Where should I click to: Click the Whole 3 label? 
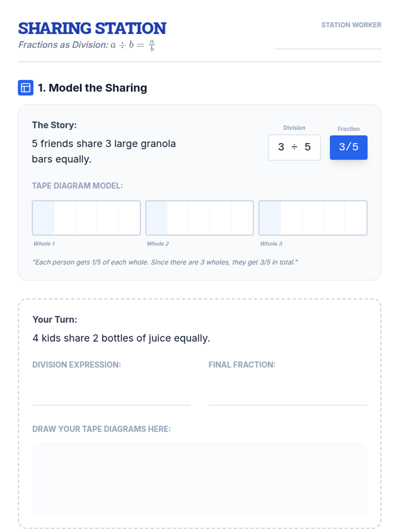tap(271, 244)
